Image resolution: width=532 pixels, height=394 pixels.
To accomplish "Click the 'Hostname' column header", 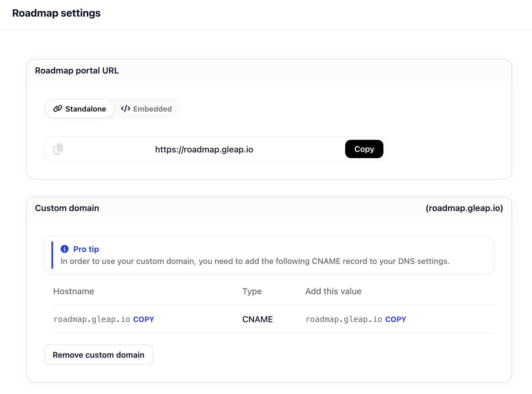I will [74, 291].
